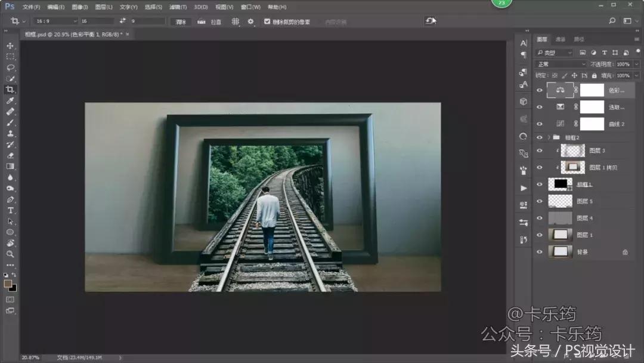Enable the 删除裁剪的像素 checkbox
644x363 pixels.
pos(266,21)
